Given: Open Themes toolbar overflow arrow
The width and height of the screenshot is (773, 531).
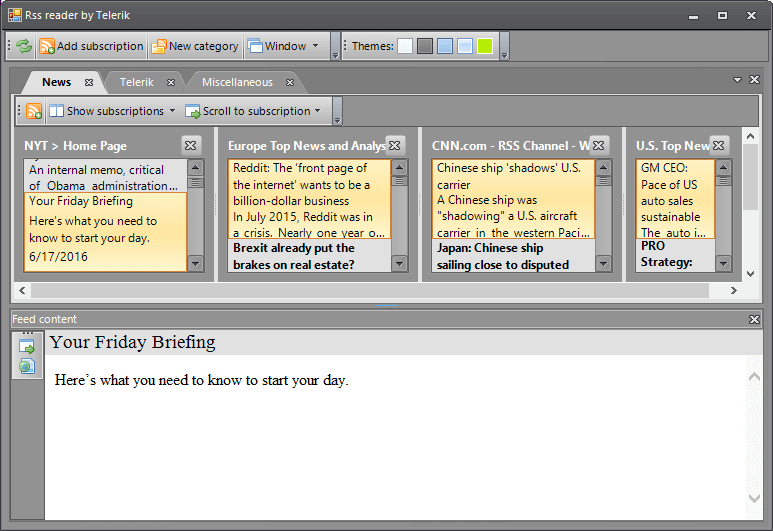Looking at the screenshot, I should [x=504, y=46].
